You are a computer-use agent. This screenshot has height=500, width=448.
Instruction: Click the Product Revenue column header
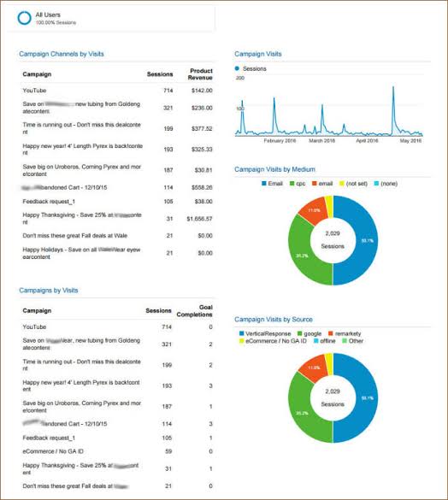pyautogui.click(x=200, y=74)
